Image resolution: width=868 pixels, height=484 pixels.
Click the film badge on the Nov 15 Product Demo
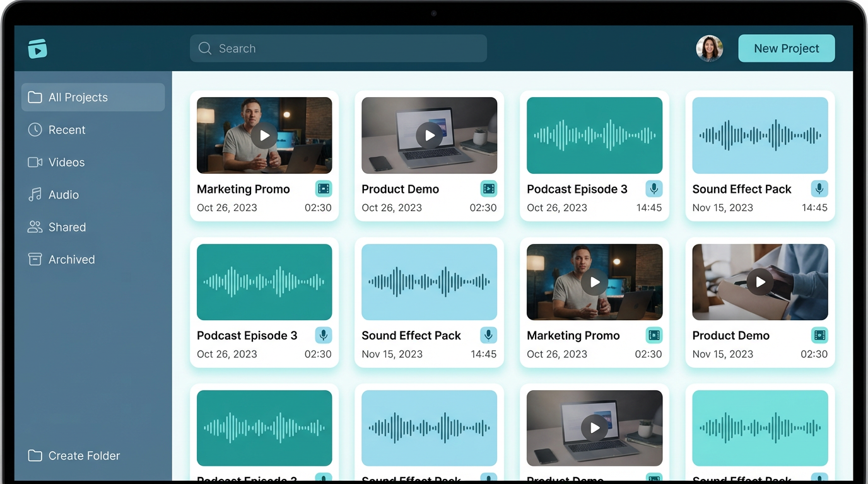coord(819,335)
